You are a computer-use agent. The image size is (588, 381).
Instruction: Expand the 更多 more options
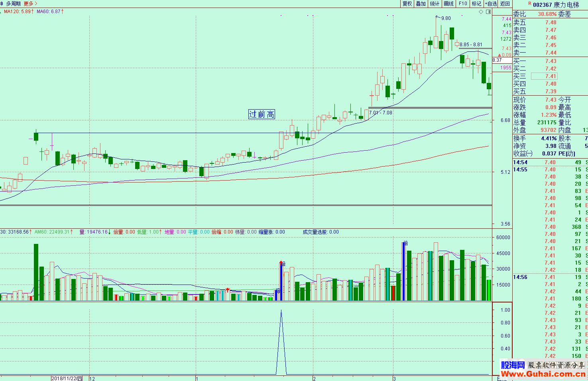(30, 4)
